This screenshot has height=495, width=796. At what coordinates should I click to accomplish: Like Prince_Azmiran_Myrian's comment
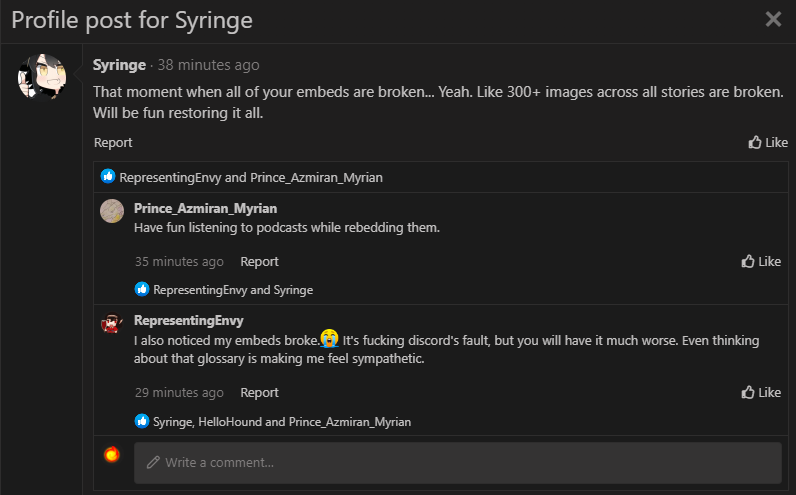[x=761, y=261]
